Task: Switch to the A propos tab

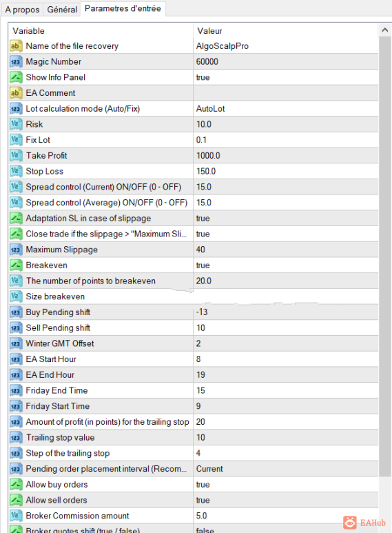Action: [23, 10]
